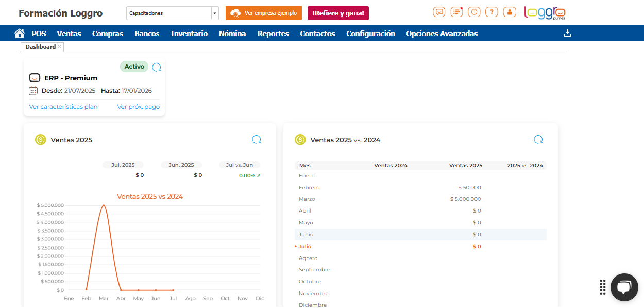
Task: Click the Mes column header
Action: [x=304, y=166]
